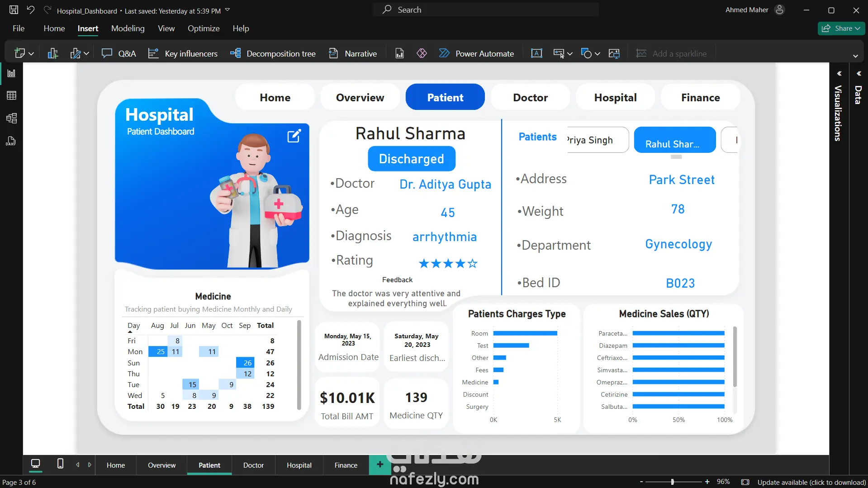Save the report with the Save icon
Image resolution: width=868 pixels, height=488 pixels.
pos(14,9)
